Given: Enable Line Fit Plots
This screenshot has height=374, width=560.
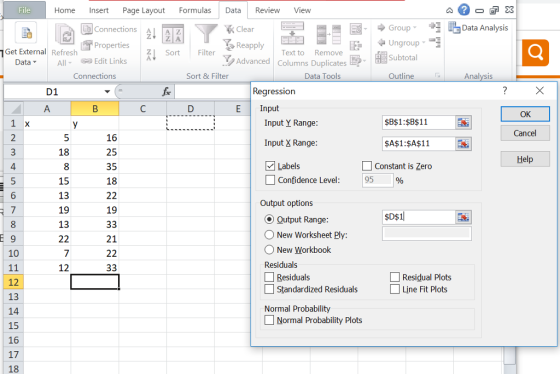Looking at the screenshot, I should pos(395,289).
